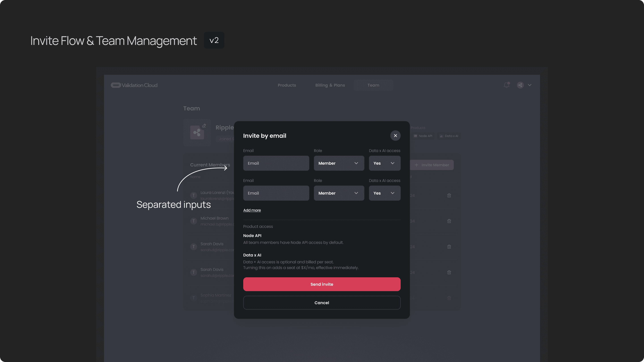Open the second row Role dropdown
644x362 pixels.
coord(339,193)
